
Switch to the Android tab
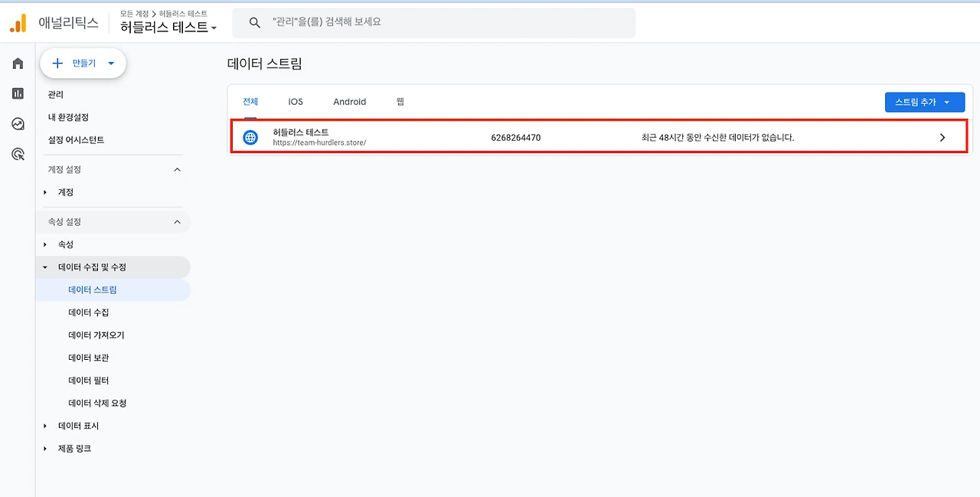point(350,102)
